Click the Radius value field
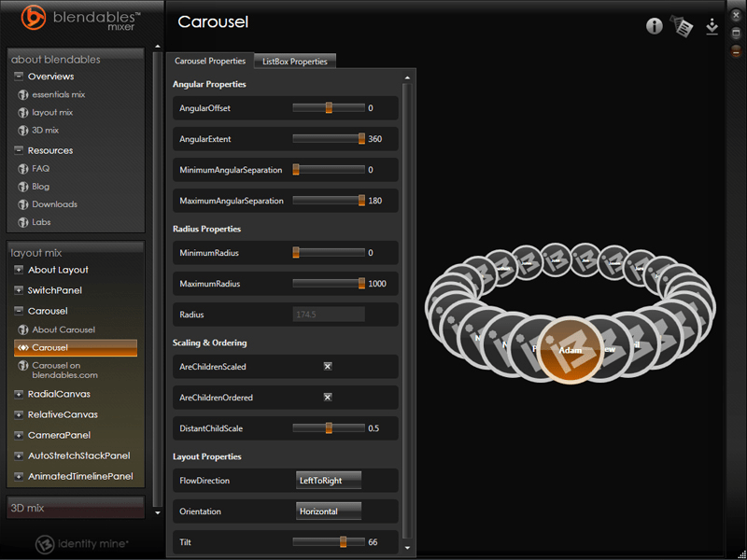This screenshot has width=747, height=560. click(x=328, y=315)
